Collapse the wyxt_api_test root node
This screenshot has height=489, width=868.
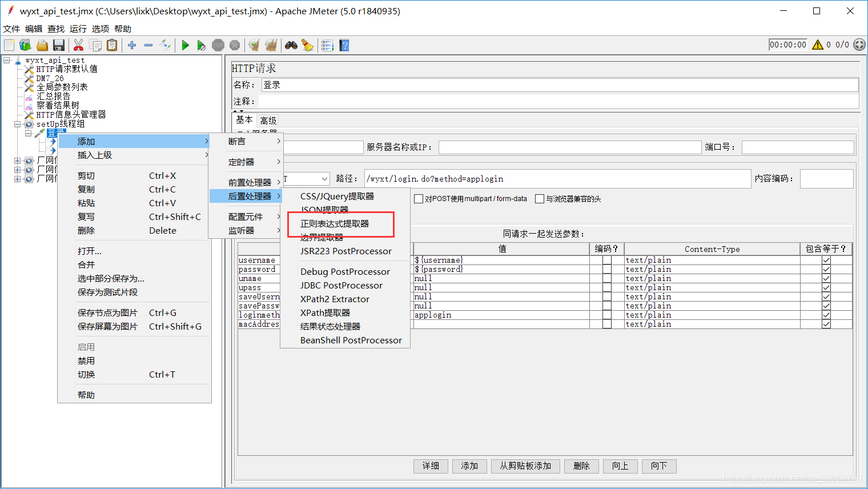[7, 60]
